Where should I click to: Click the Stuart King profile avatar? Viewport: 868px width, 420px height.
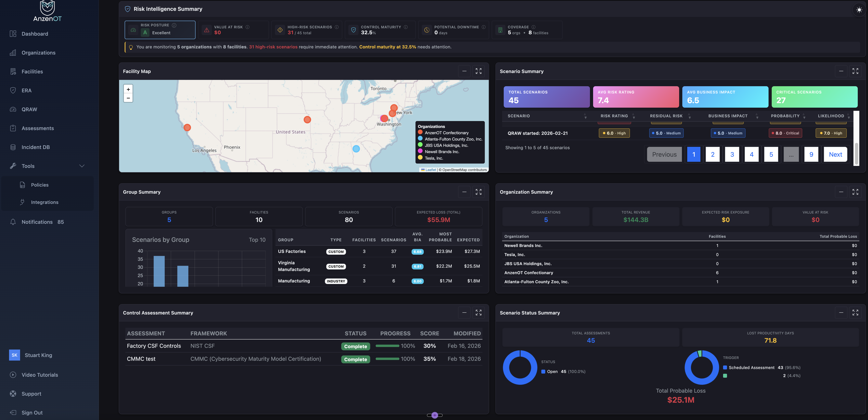14,355
